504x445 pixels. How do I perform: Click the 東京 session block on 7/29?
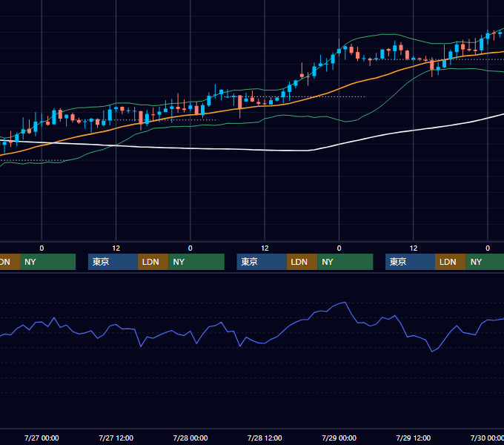pyautogui.click(x=410, y=262)
